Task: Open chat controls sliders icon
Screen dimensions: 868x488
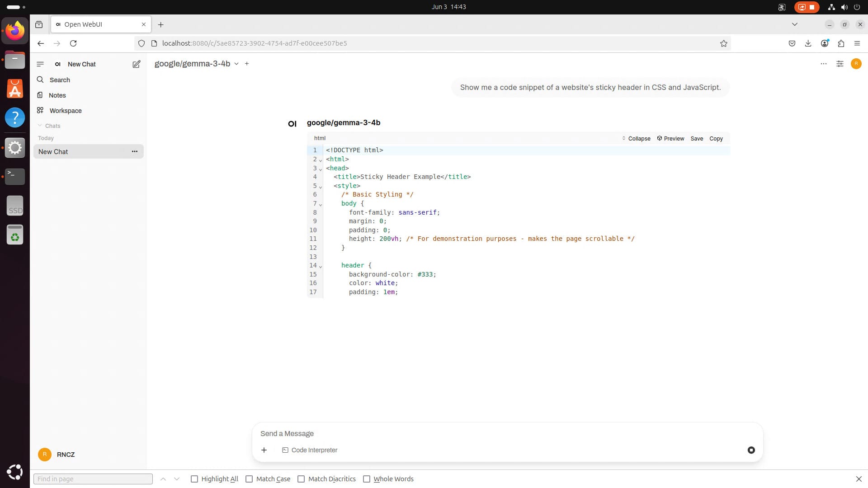Action: click(x=840, y=64)
